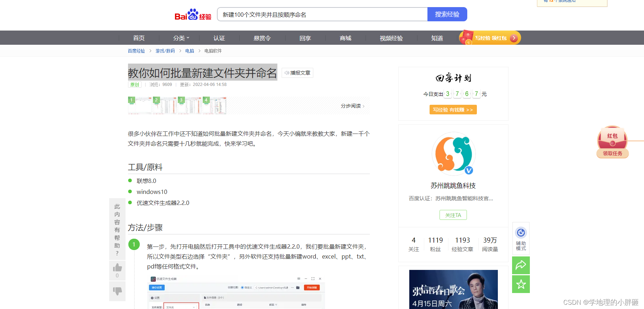Open step 2 thumbnail preview
Viewport: 644px width, 309px height.
[x=165, y=105]
